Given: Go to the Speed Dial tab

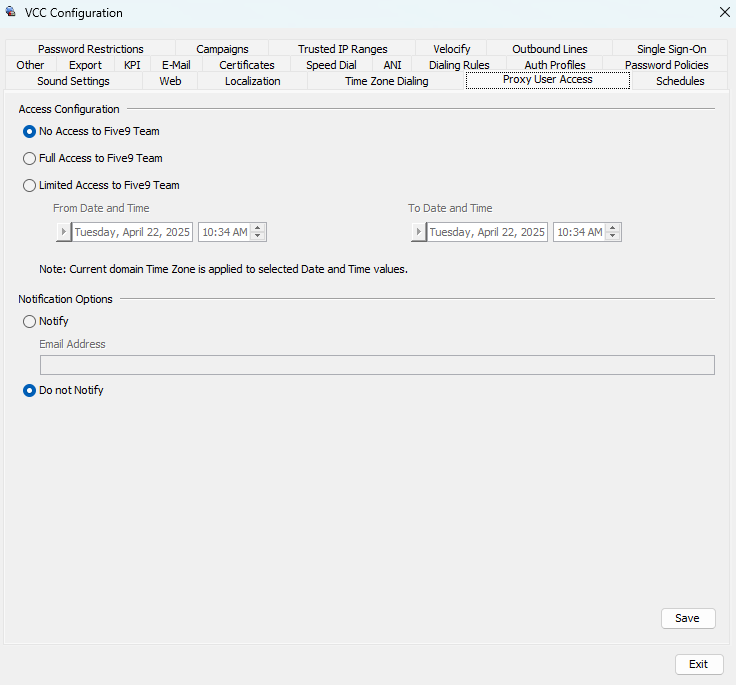Looking at the screenshot, I should point(331,65).
